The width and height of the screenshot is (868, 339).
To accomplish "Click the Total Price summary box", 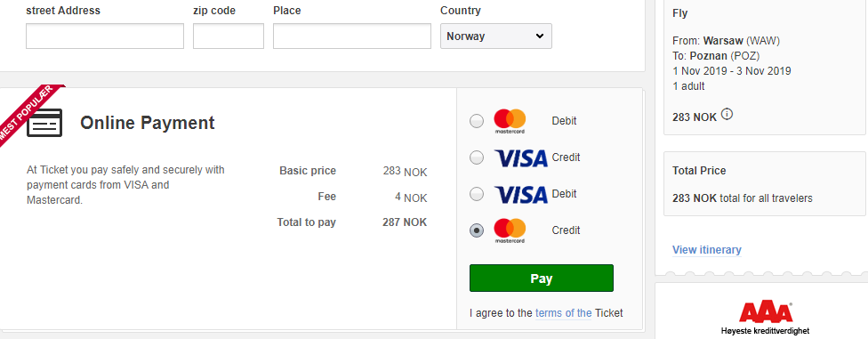I will pyautogui.click(x=766, y=183).
